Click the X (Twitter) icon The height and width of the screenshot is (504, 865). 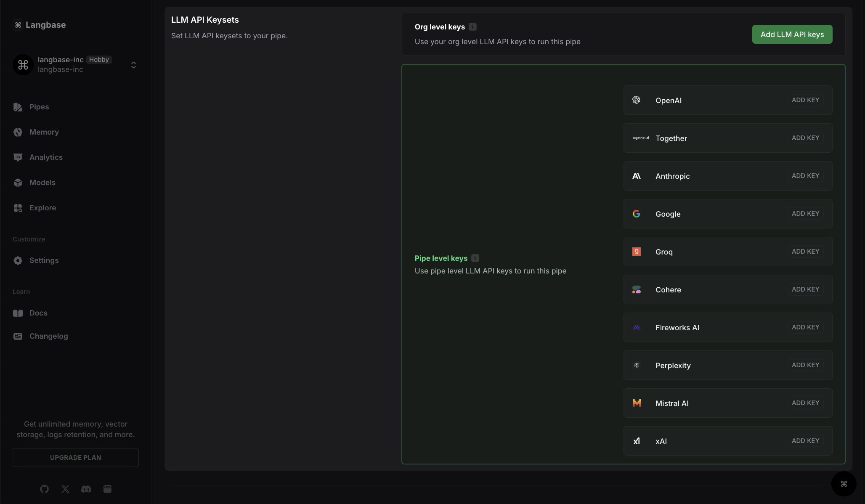pos(65,489)
